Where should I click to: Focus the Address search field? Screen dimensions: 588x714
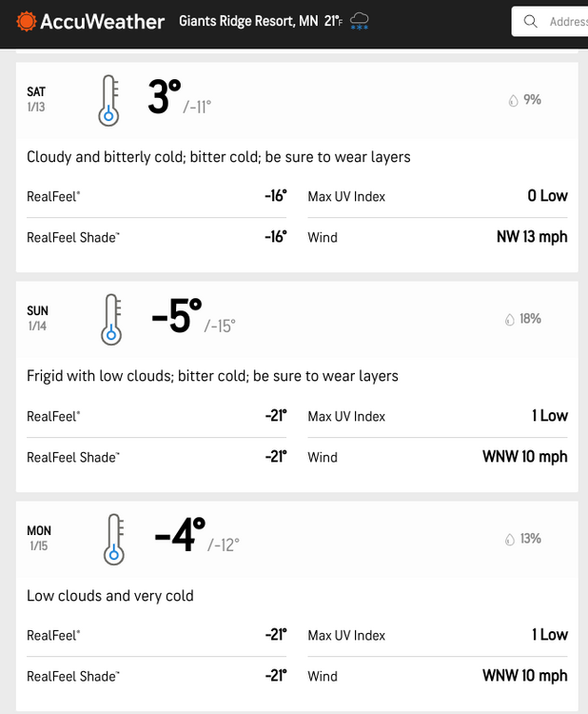[x=568, y=21]
